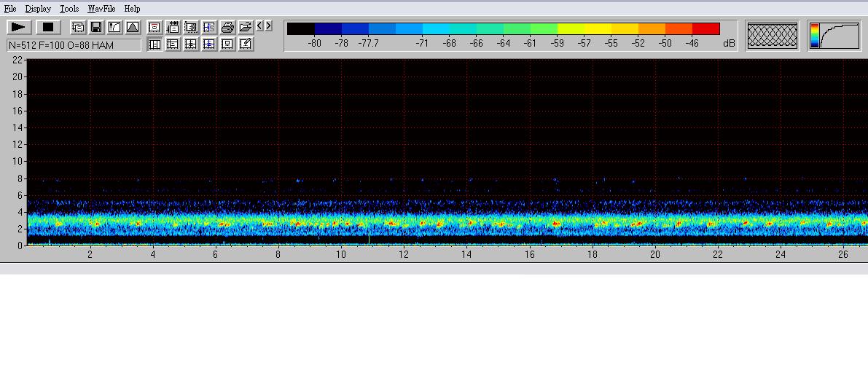Open the File menu
The width and height of the screenshot is (868, 373).
(x=10, y=9)
